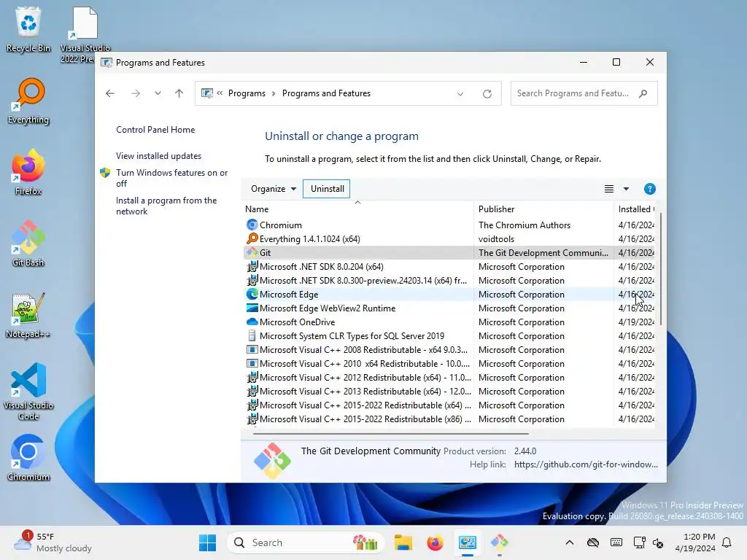Select Microsoft System CLR Types for SQL Server 2019

[x=449, y=335]
